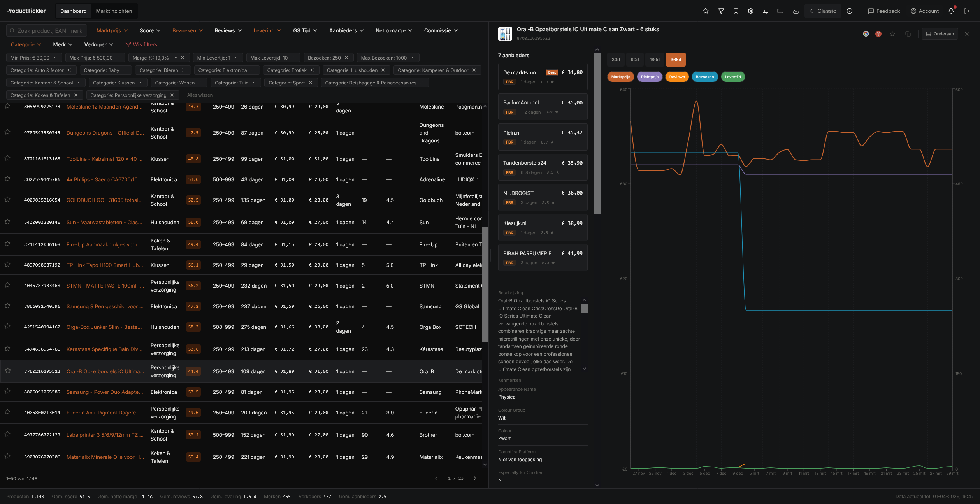Open notifications bell icon
980x504 pixels.
(951, 11)
